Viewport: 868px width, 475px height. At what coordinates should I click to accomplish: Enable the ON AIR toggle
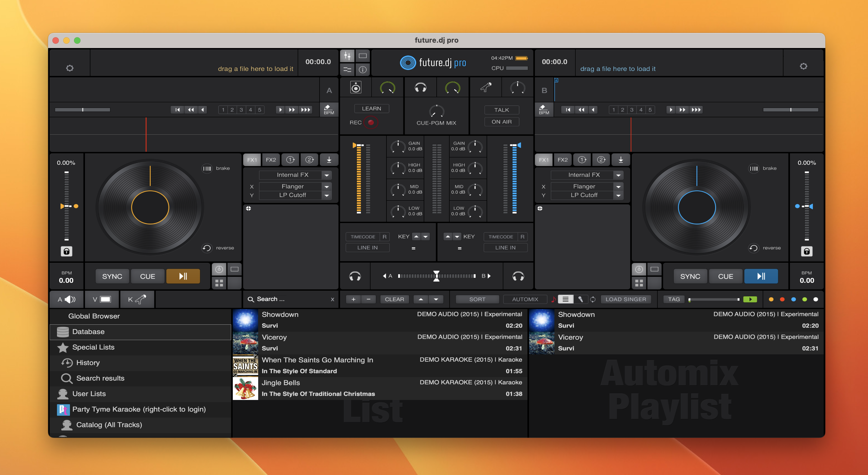tap(502, 122)
